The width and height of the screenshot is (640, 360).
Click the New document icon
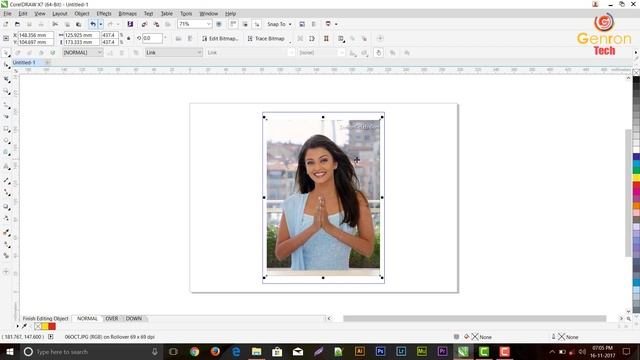(x=6, y=24)
